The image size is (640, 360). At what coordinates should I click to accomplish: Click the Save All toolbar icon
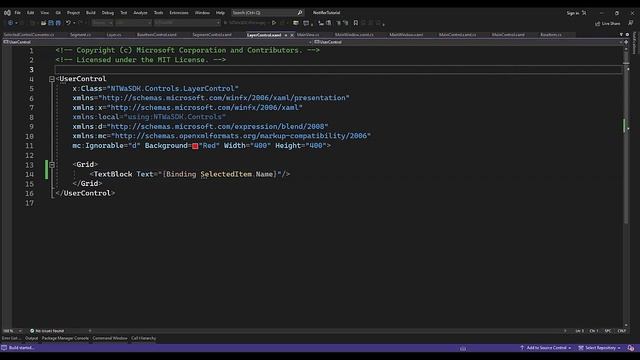pos(58,23)
